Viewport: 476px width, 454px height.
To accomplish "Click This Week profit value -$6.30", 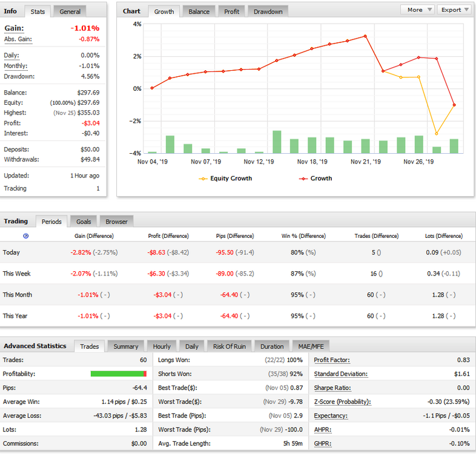I will click(156, 274).
